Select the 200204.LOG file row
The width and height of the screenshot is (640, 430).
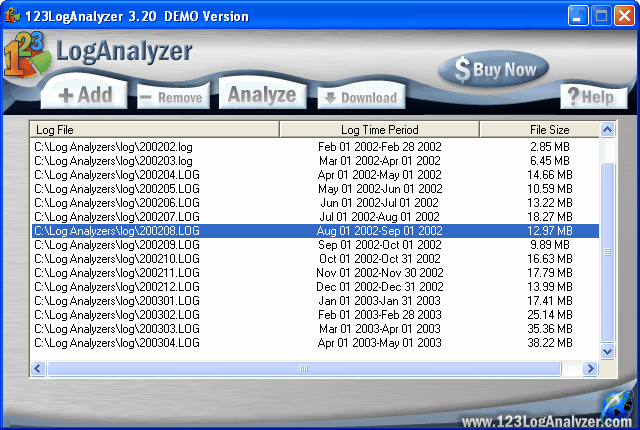point(315,175)
